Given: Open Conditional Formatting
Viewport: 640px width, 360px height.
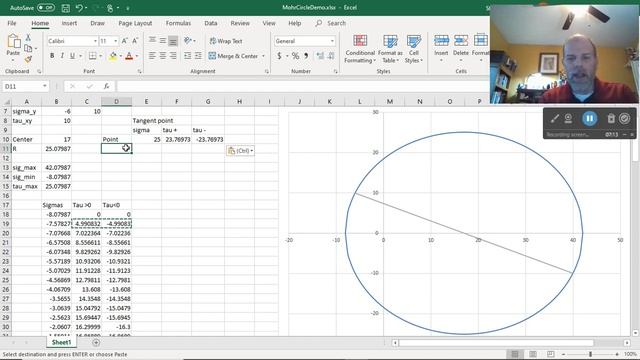Looking at the screenshot, I should click(360, 49).
